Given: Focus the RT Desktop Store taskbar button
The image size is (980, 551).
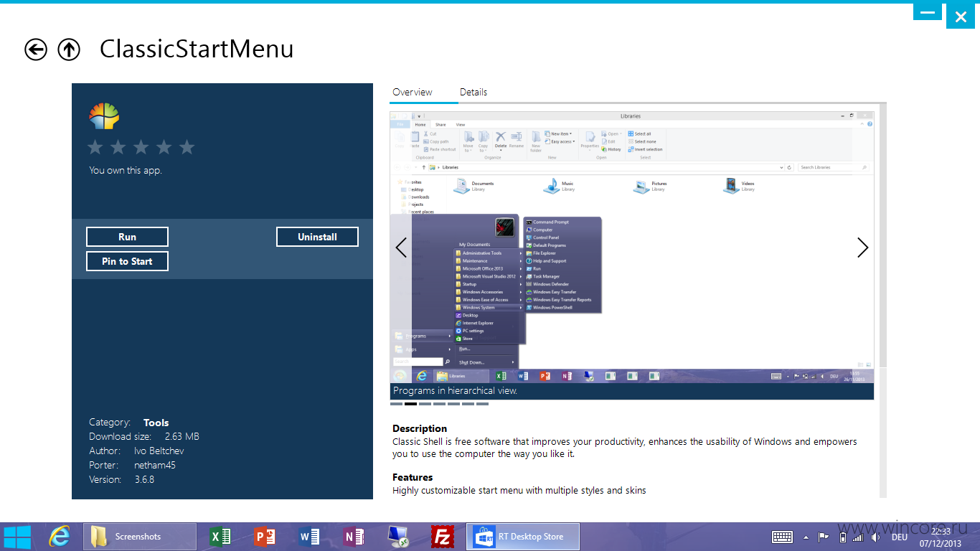Looking at the screenshot, I should coord(523,537).
